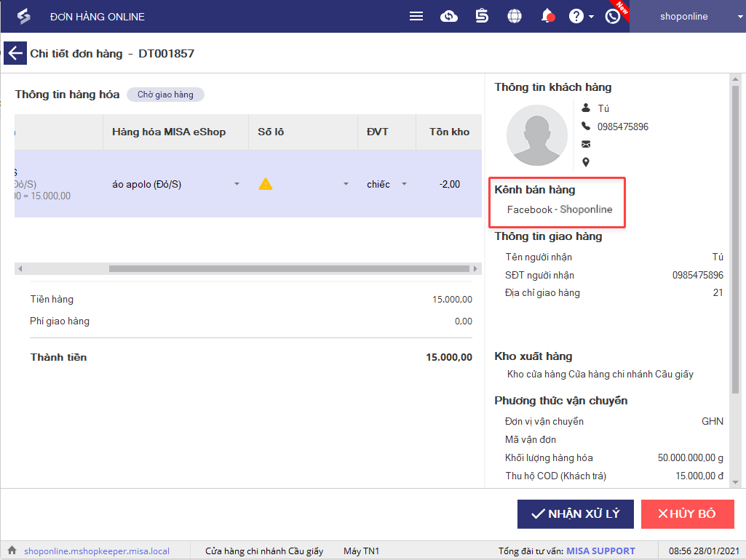Click the globe language icon

coord(515,17)
